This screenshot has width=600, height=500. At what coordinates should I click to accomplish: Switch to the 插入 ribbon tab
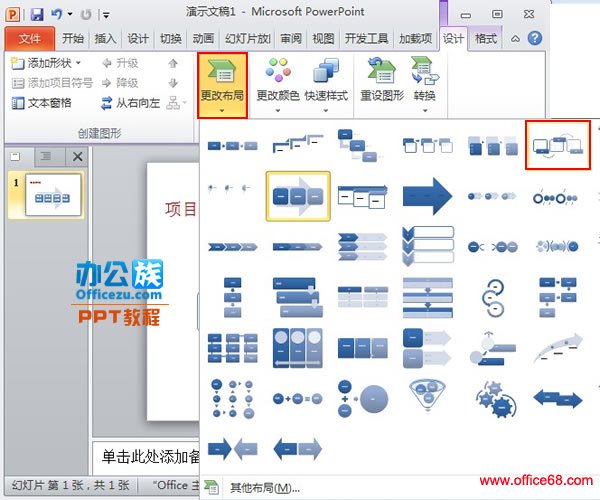(x=105, y=39)
